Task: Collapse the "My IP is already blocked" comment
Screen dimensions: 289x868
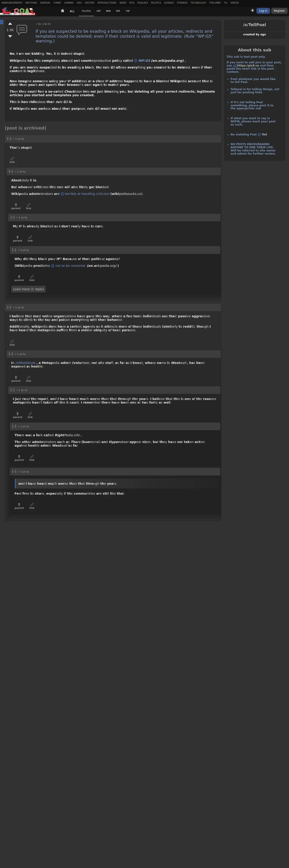Action: (x=12, y=217)
